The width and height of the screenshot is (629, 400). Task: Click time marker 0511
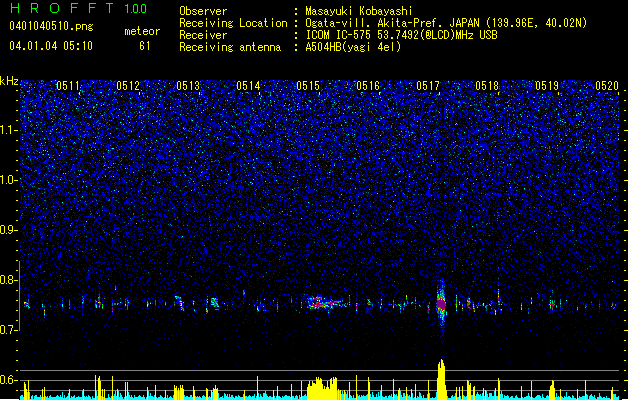(68, 85)
